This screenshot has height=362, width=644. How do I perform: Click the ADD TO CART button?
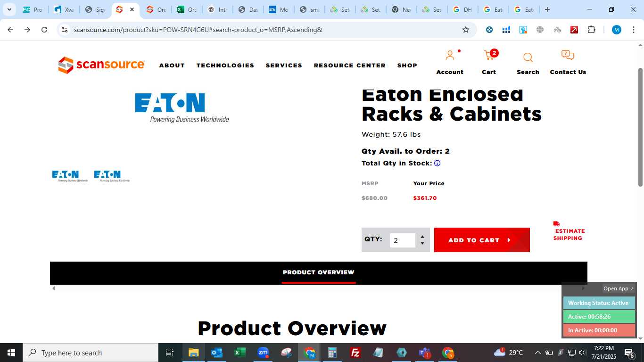tap(482, 240)
